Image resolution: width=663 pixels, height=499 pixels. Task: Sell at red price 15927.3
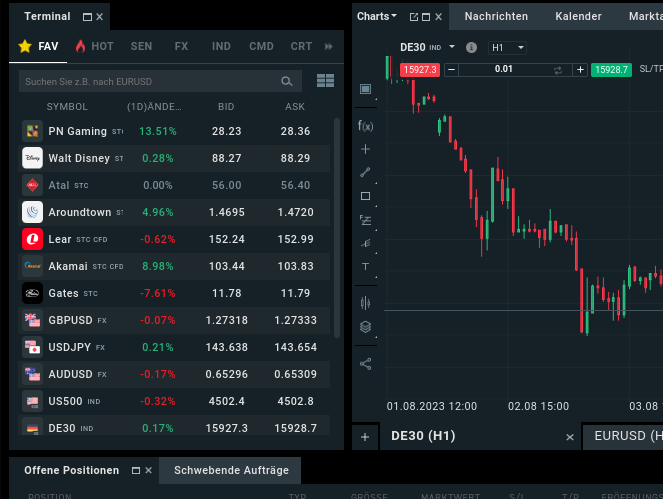coord(420,70)
